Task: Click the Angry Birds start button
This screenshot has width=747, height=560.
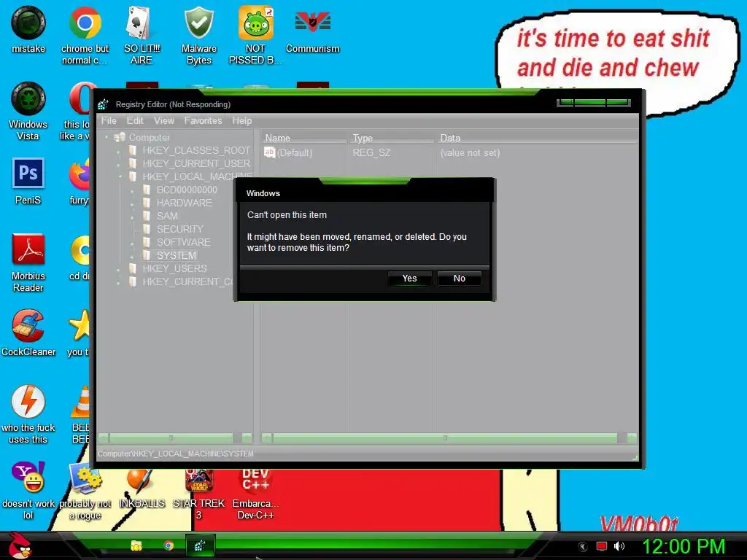Action: [20, 545]
